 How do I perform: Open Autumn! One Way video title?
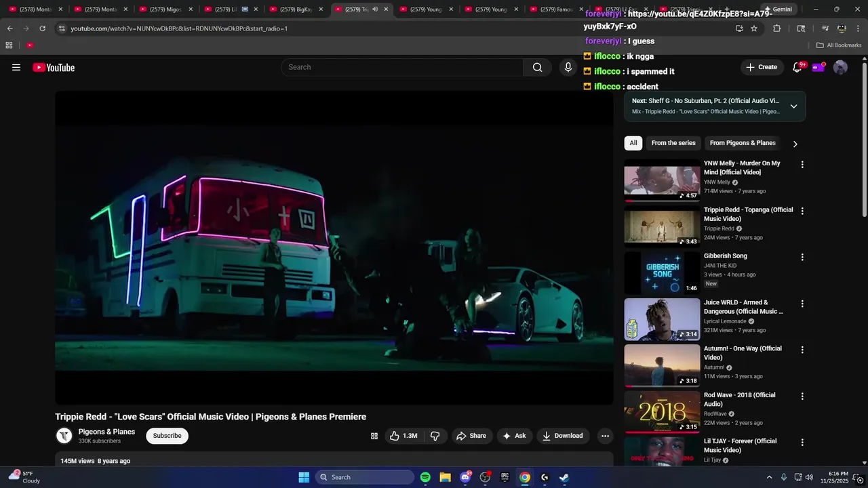point(743,353)
